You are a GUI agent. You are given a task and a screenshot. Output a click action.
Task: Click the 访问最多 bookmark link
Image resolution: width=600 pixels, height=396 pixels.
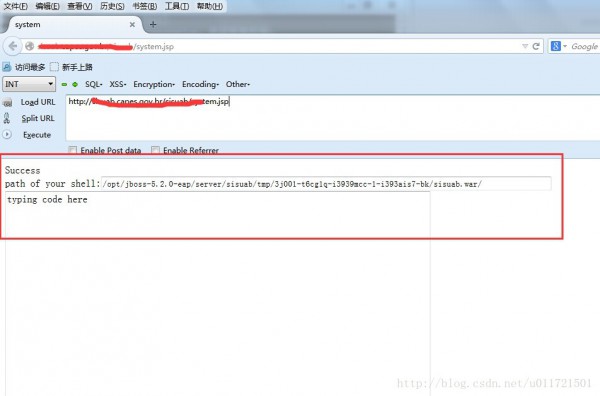click(x=24, y=67)
